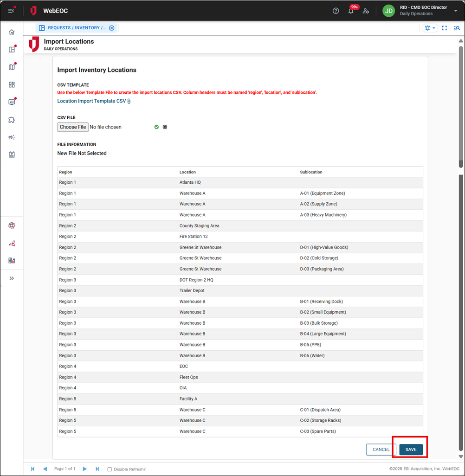Open the top-left navigation menu
The width and height of the screenshot is (465, 476).
point(11,11)
